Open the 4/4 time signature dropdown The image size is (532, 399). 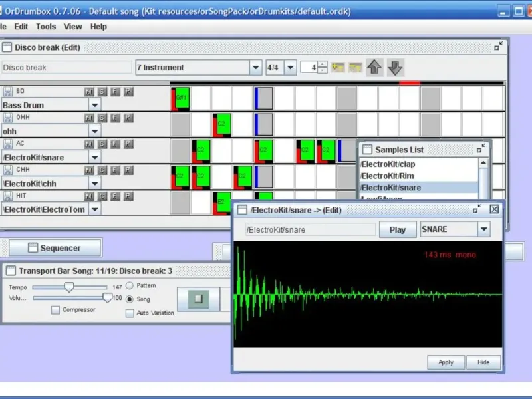[291, 68]
